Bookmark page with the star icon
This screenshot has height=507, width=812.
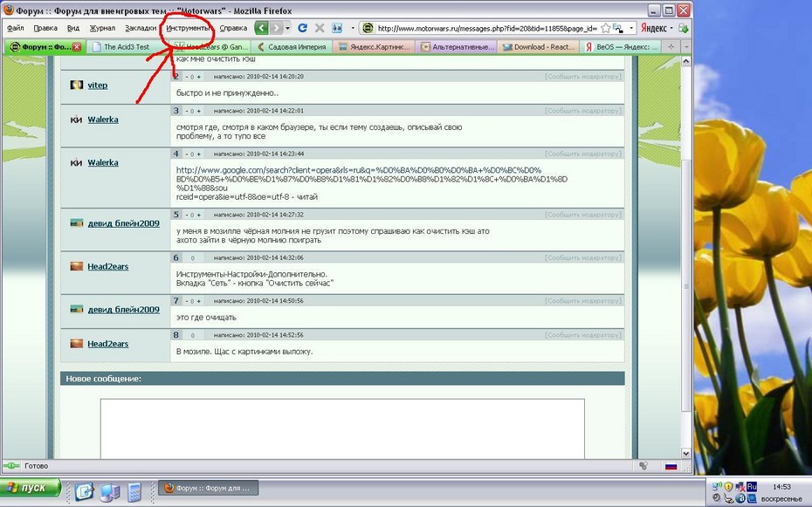[605, 28]
